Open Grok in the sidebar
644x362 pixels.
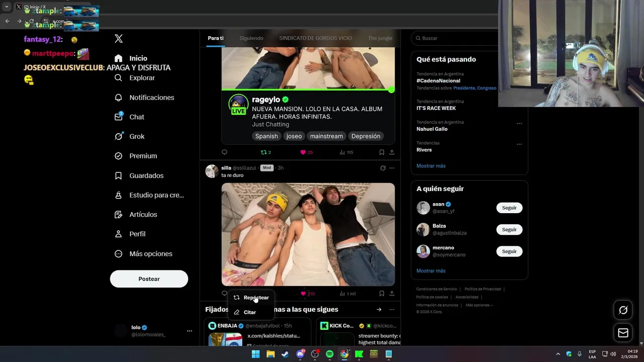pos(129,136)
